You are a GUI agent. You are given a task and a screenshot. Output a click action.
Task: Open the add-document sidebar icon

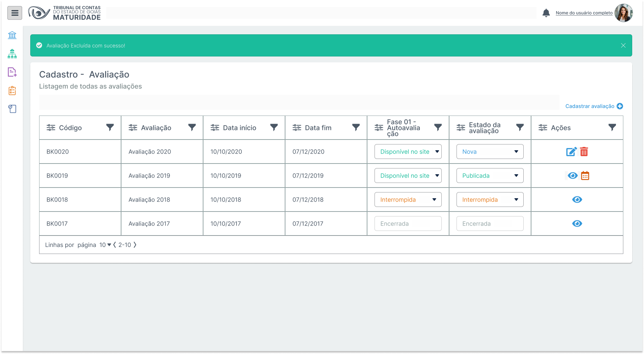pyautogui.click(x=12, y=72)
